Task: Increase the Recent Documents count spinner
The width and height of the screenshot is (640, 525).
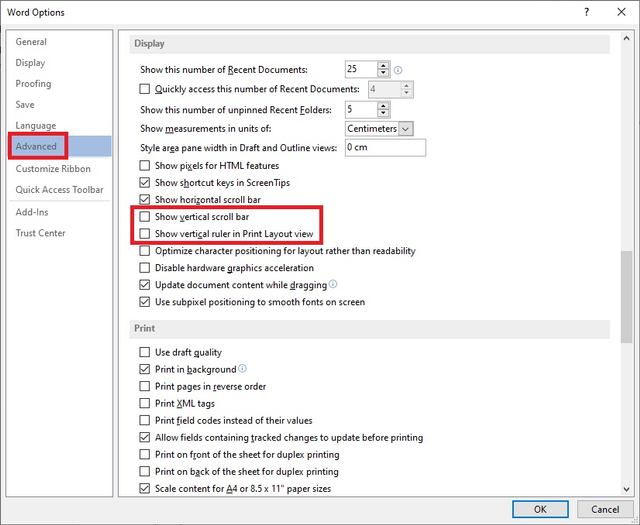Action: tap(383, 65)
